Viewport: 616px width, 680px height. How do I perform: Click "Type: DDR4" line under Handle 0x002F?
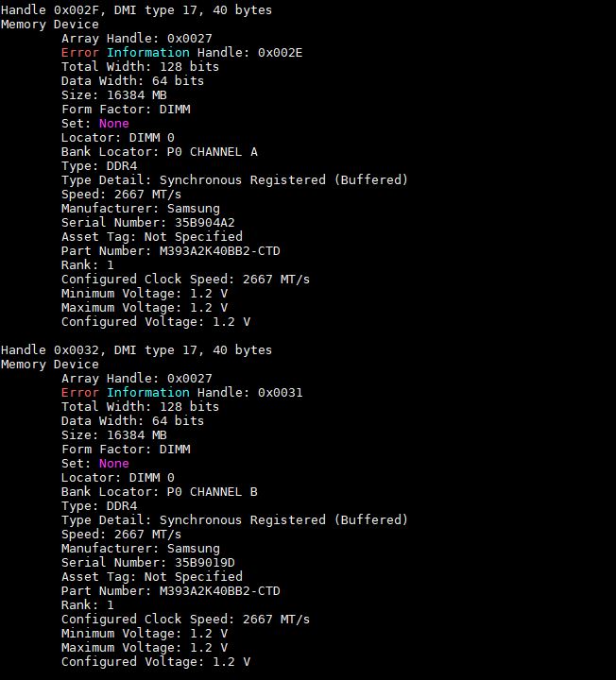tap(98, 166)
